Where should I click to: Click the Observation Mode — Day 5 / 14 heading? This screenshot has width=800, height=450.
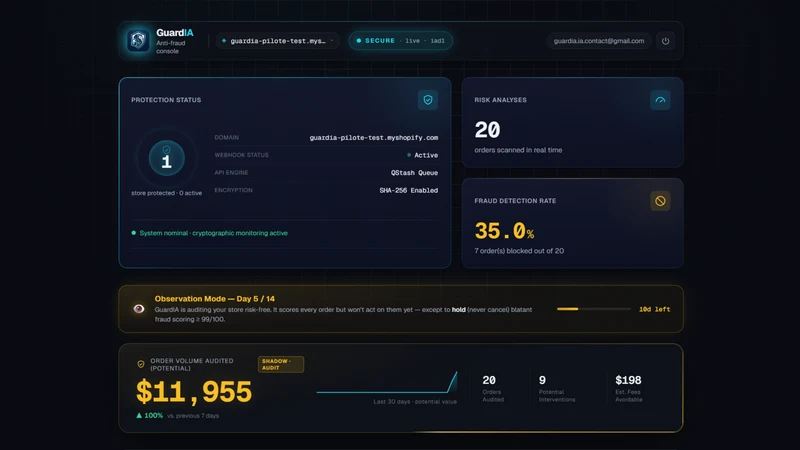point(215,299)
